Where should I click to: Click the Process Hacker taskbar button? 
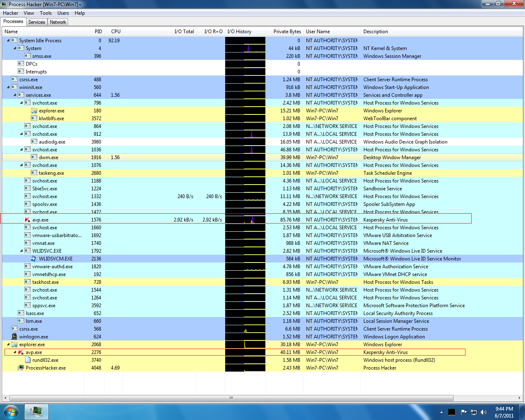point(37,412)
